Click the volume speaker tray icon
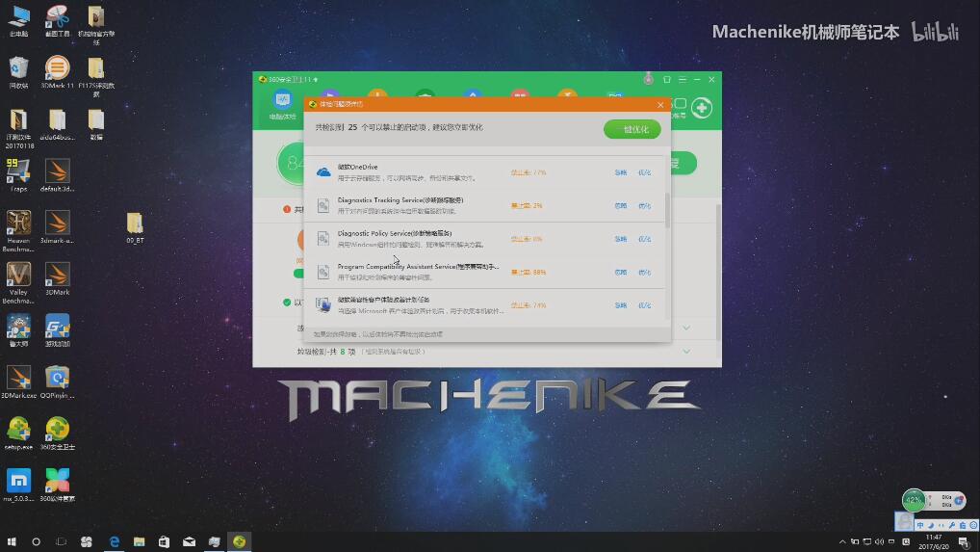 click(x=879, y=541)
